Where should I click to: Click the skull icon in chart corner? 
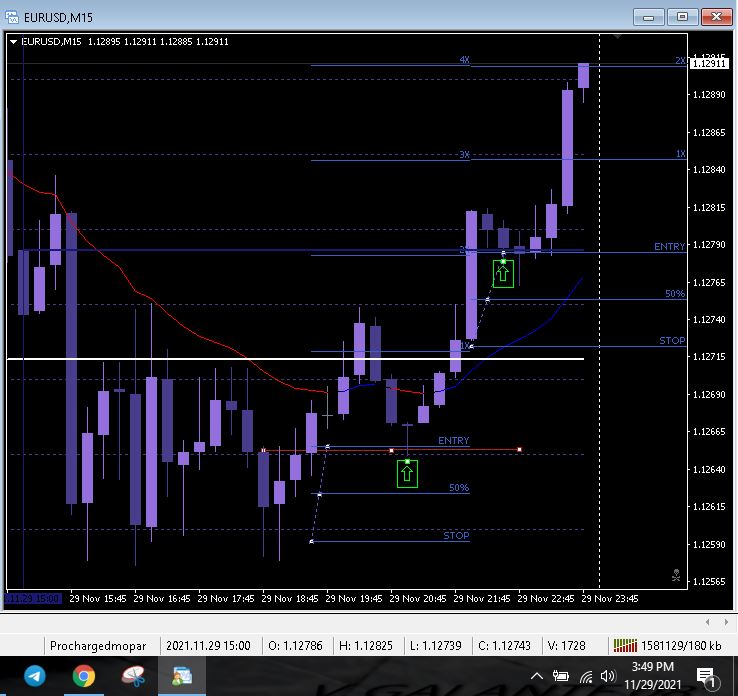click(676, 575)
